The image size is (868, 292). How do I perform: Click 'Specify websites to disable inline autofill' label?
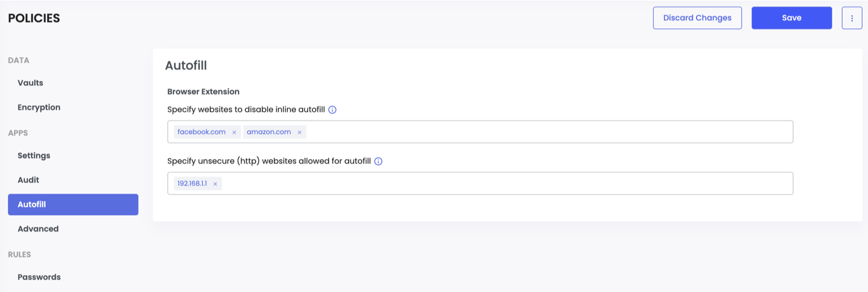pyautogui.click(x=246, y=110)
